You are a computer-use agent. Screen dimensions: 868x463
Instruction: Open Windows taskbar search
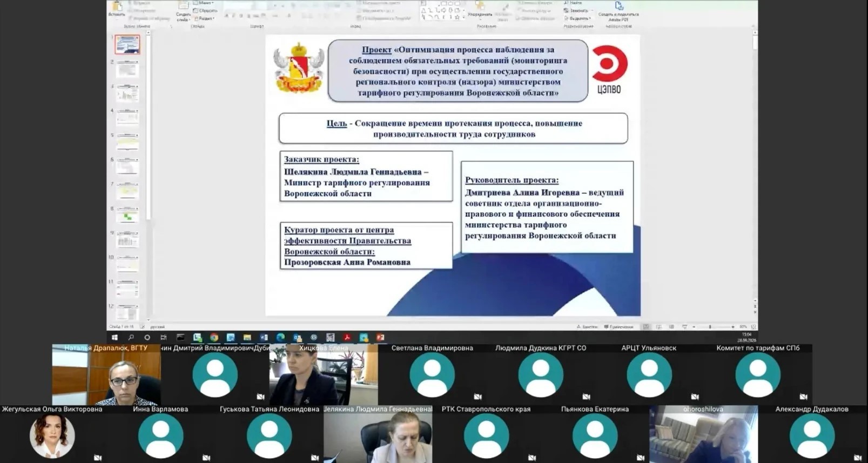131,338
